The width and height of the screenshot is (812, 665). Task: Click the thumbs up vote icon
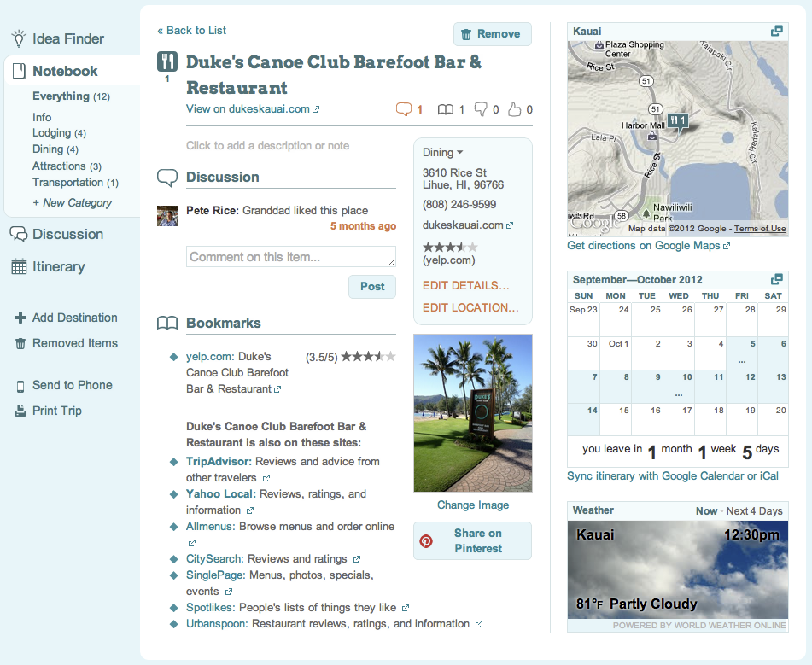514,109
